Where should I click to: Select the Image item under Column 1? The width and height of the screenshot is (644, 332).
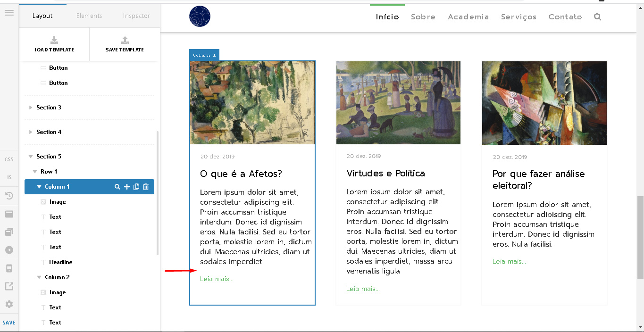pyautogui.click(x=58, y=202)
